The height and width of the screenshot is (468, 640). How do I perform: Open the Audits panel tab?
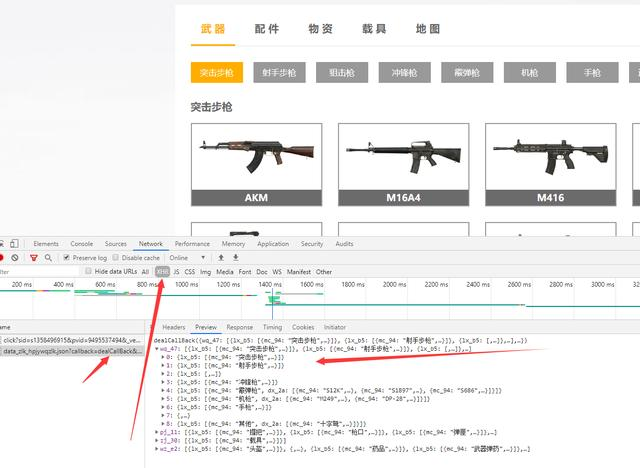click(x=344, y=244)
